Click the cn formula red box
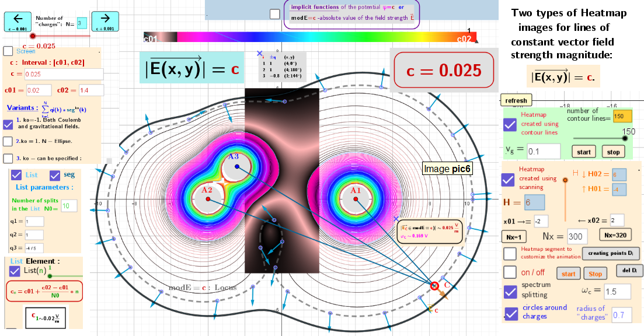Image resolution: width=644 pixels, height=336 pixels. [x=44, y=291]
